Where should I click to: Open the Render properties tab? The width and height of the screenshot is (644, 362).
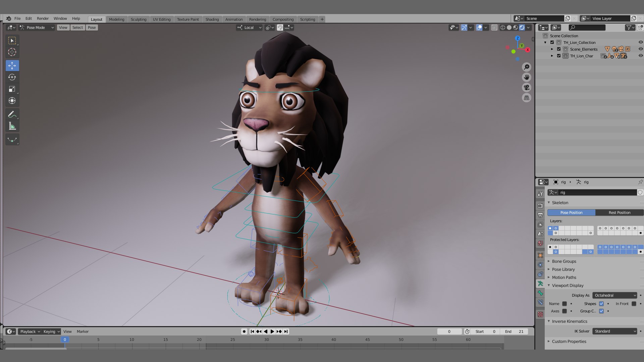click(540, 205)
